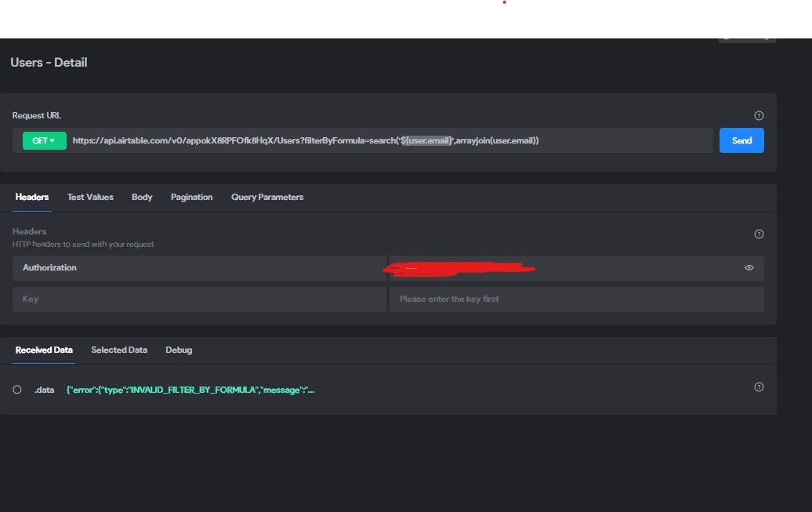Select the .data radio button
Screen dimensions: 812x512
[17, 390]
